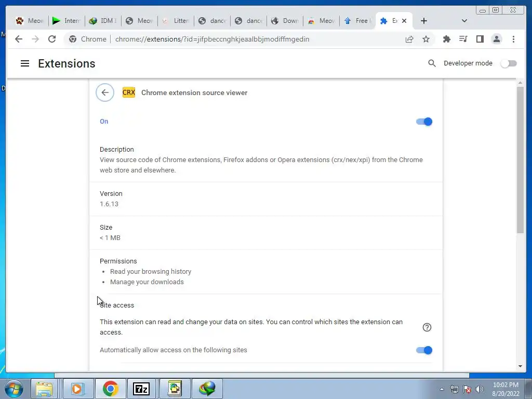Screen dimensions: 532x399
Task: Click the scrollbar up arrow
Action: click(x=520, y=83)
